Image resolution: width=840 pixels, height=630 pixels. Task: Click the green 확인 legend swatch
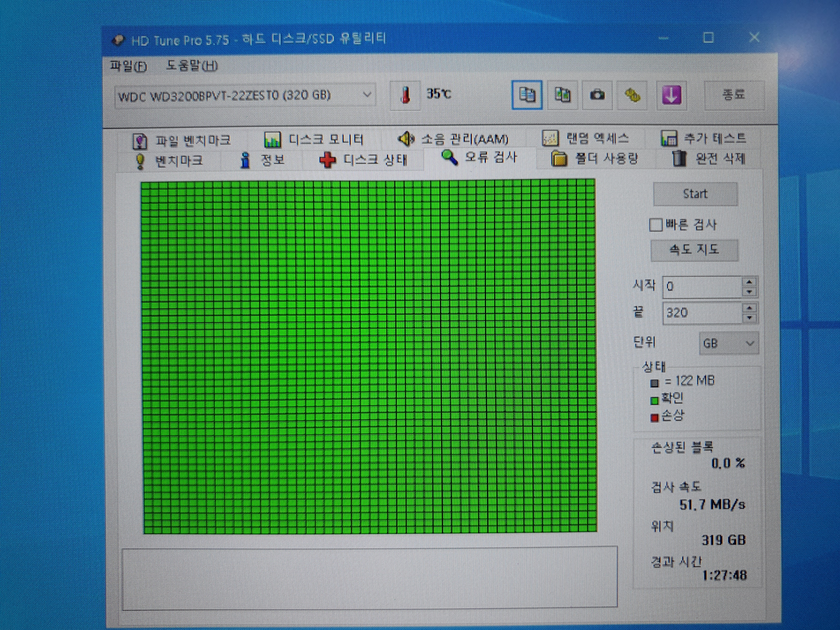coord(655,401)
